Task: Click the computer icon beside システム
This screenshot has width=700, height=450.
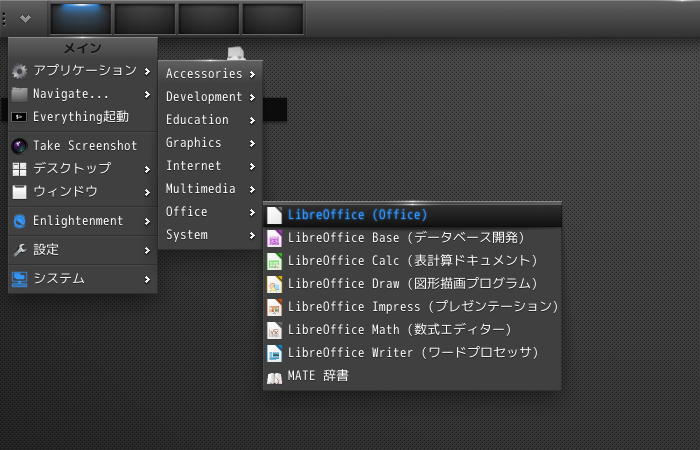Action: (x=19, y=279)
